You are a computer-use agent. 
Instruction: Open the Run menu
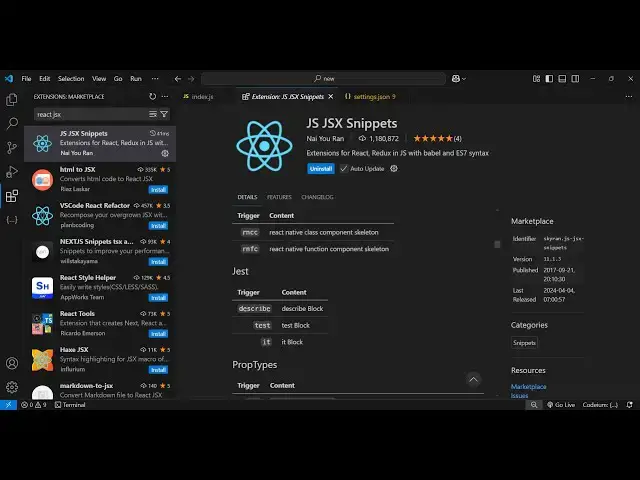(136, 79)
